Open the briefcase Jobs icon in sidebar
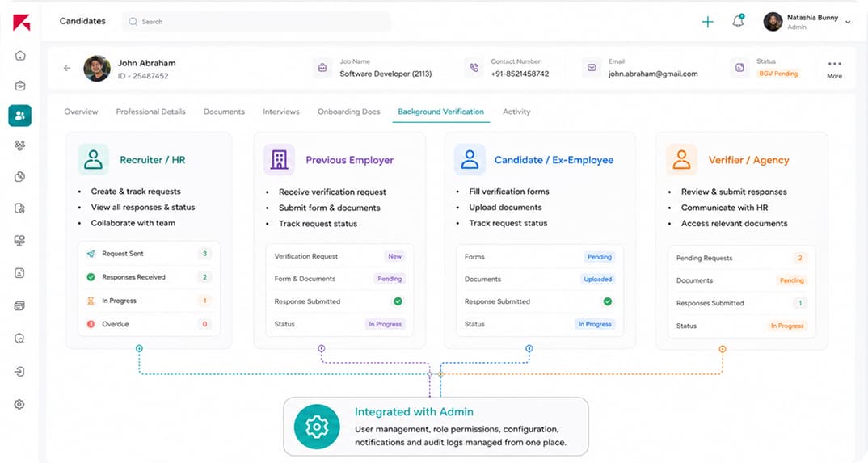The height and width of the screenshot is (463, 868). pyautogui.click(x=20, y=86)
